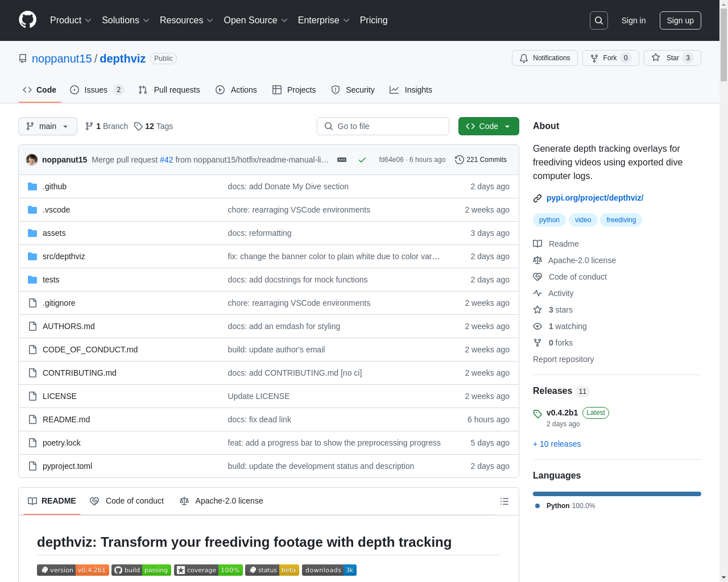Screen dimensions: 728x582
Task: Open the Open Source dropdown
Action: (x=256, y=20)
